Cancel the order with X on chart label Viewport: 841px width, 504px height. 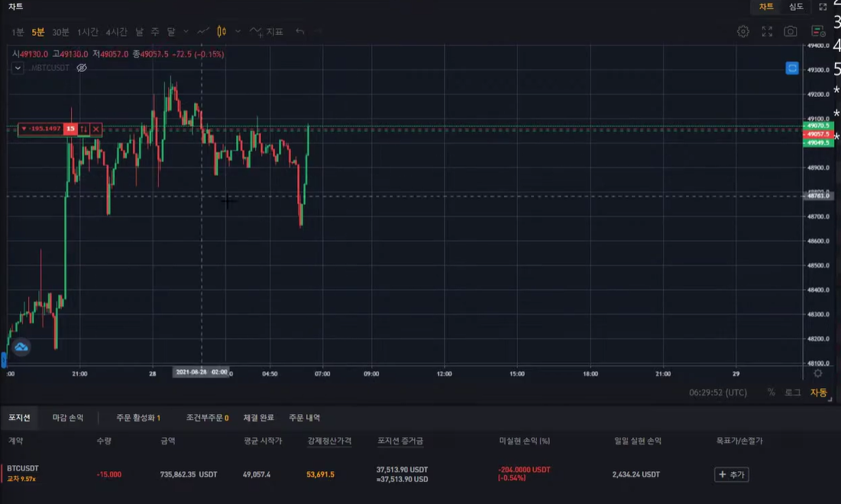pyautogui.click(x=96, y=129)
